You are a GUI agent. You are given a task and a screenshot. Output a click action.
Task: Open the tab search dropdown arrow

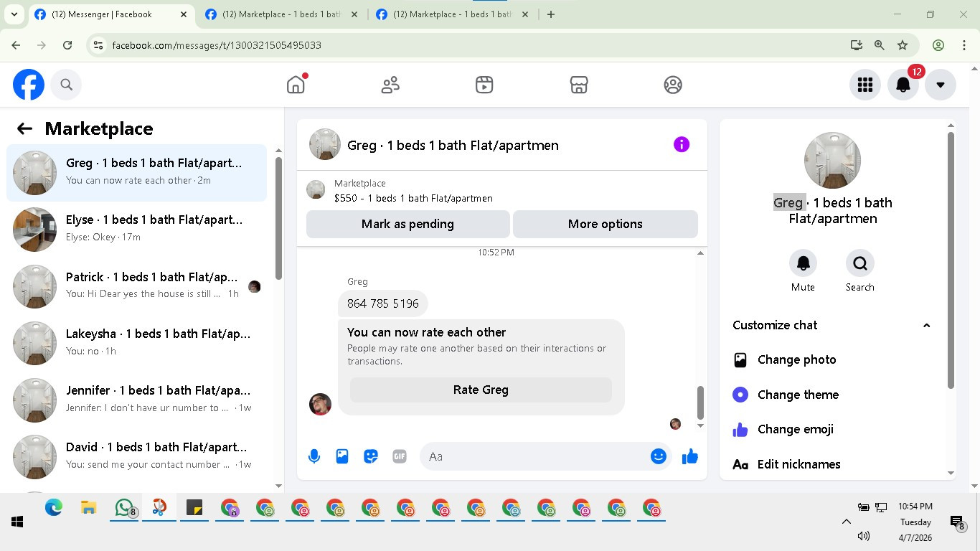pos(14,14)
